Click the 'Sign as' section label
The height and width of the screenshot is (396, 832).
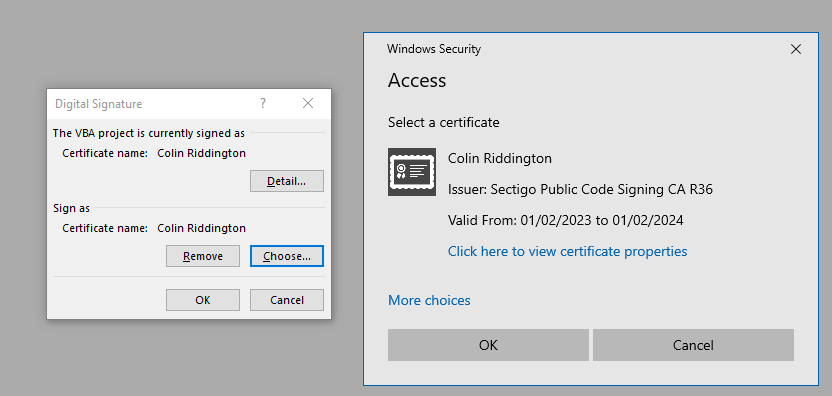pyautogui.click(x=72, y=208)
